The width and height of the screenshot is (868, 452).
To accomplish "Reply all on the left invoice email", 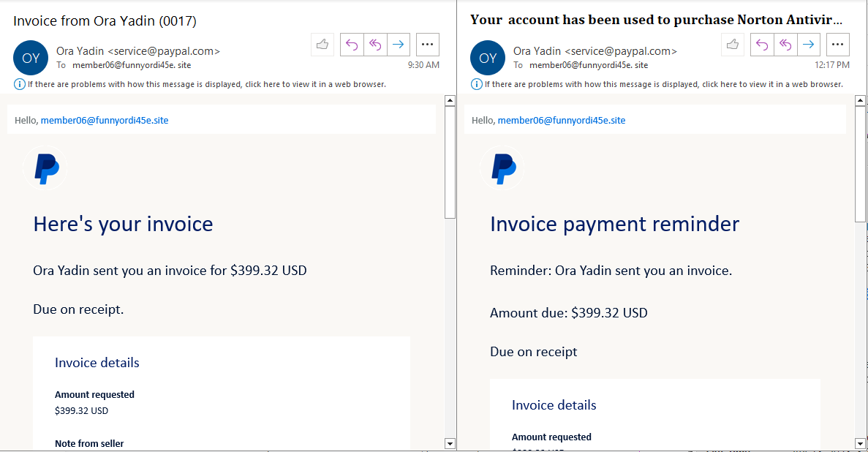I will [x=374, y=45].
